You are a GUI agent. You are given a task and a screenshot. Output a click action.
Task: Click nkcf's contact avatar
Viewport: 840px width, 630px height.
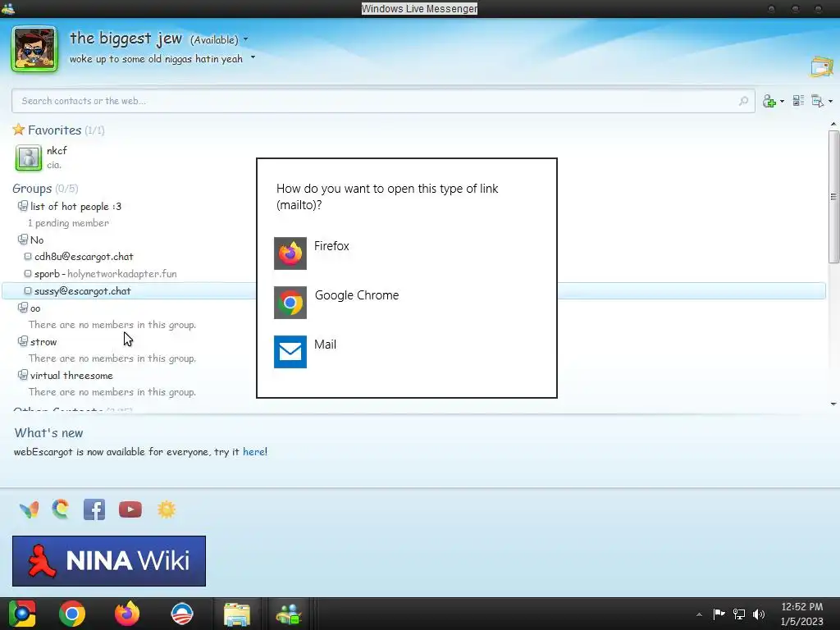29,158
